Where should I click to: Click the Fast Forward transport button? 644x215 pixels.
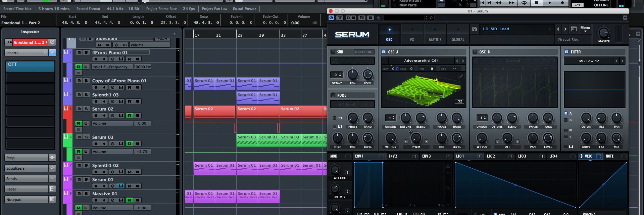(x=511, y=3)
